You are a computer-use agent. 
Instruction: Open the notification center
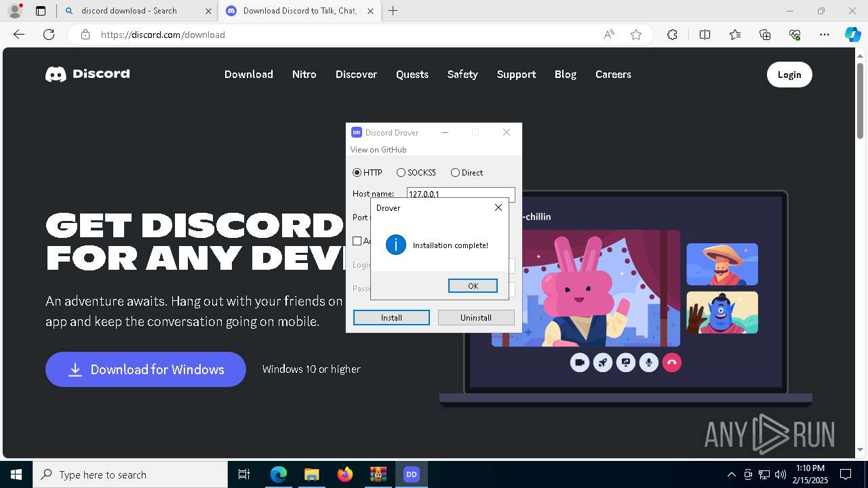[x=846, y=474]
